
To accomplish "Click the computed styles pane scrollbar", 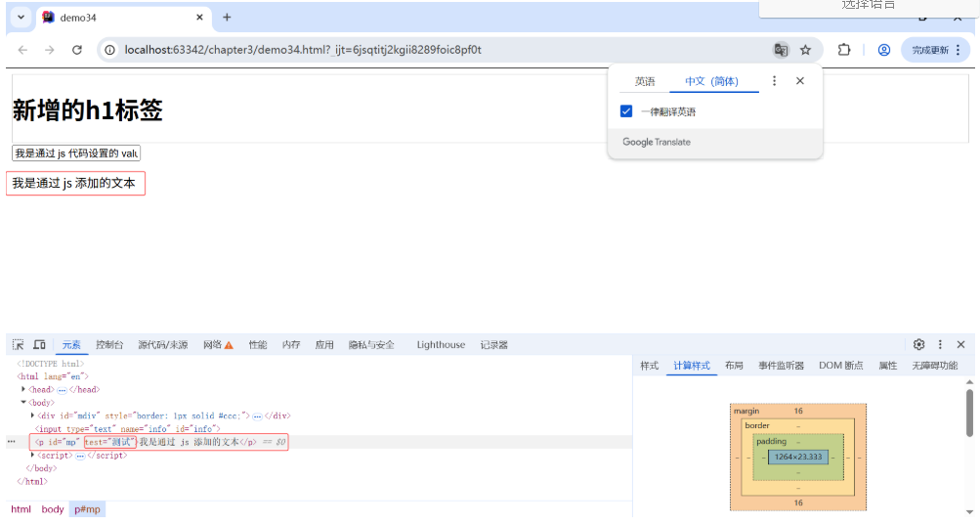I will (969, 413).
